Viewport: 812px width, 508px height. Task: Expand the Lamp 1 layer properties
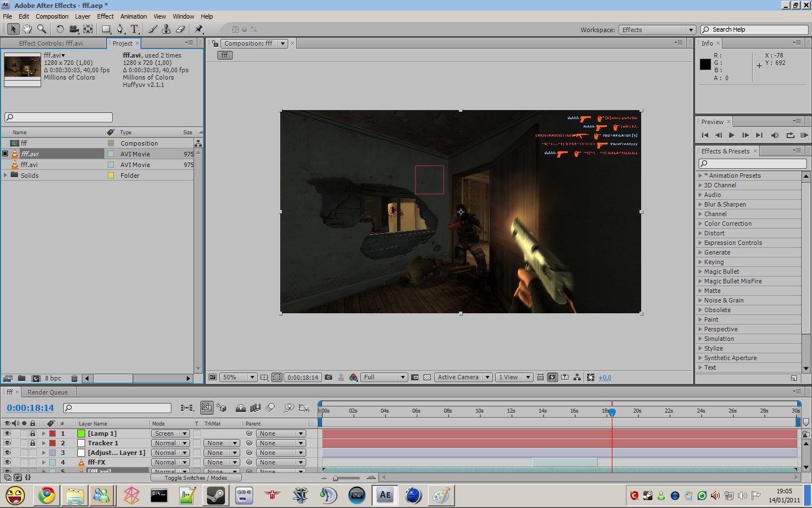43,433
